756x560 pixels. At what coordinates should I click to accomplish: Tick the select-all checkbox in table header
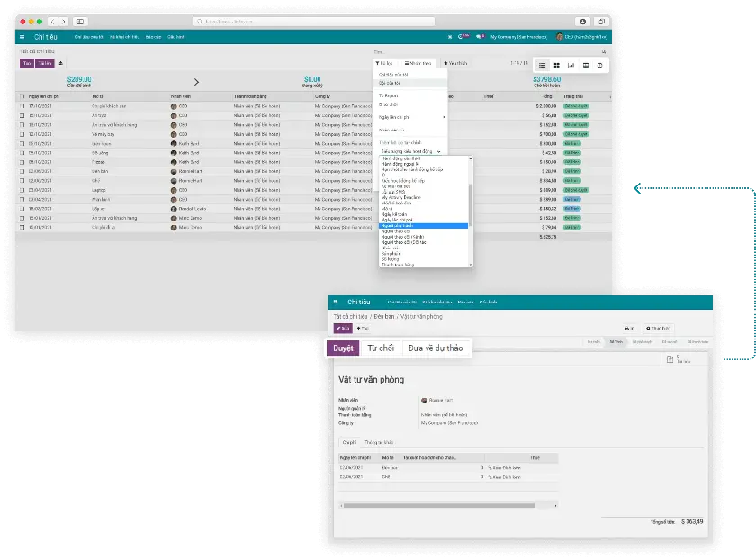point(22,95)
